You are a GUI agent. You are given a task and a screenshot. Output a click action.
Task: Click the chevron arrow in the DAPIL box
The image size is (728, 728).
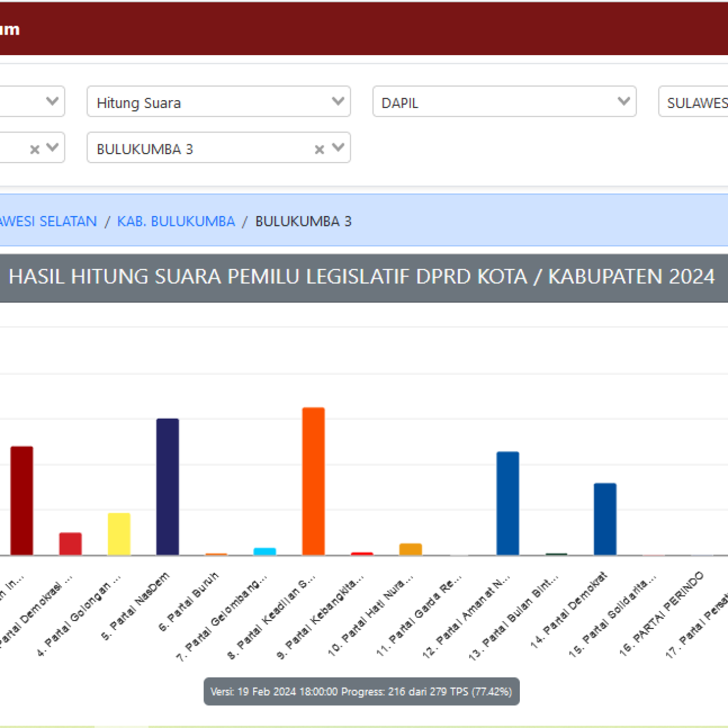click(x=623, y=101)
